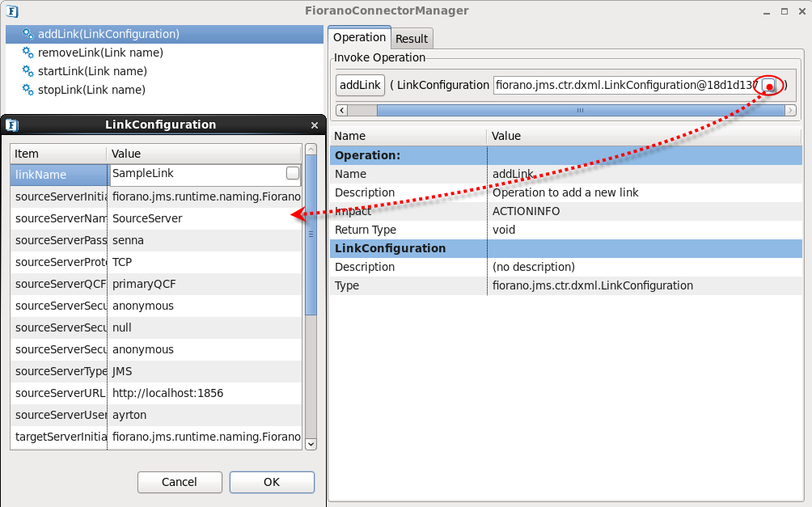The image size is (812, 507).
Task: Click right arrow of Invoke Operation scrollbar
Action: [790, 110]
